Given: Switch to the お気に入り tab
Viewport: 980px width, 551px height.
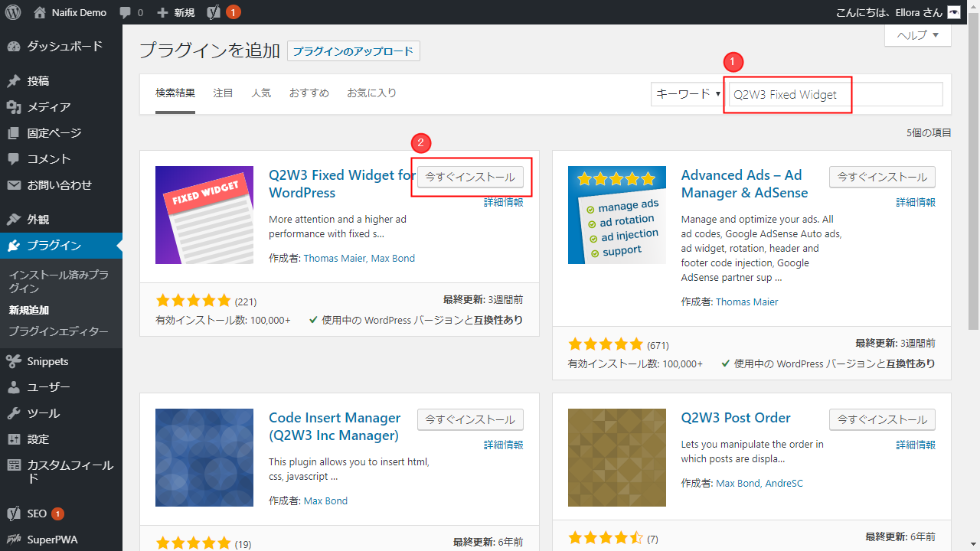Looking at the screenshot, I should coord(371,93).
